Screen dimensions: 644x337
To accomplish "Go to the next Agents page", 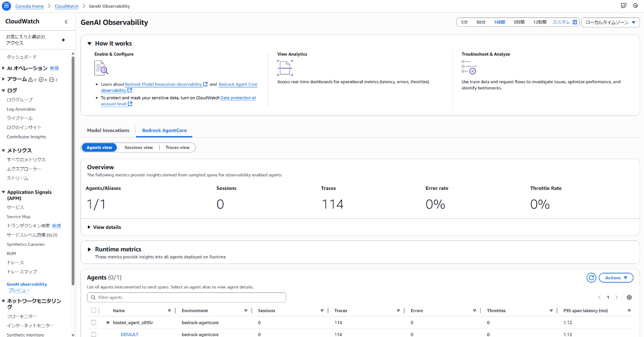I will [617, 297].
